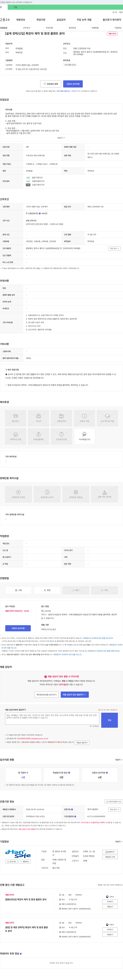Open 지도 보기 dropdown in 인증기관 정보
Viewport: 123px width, 980px height.
click(x=114, y=810)
